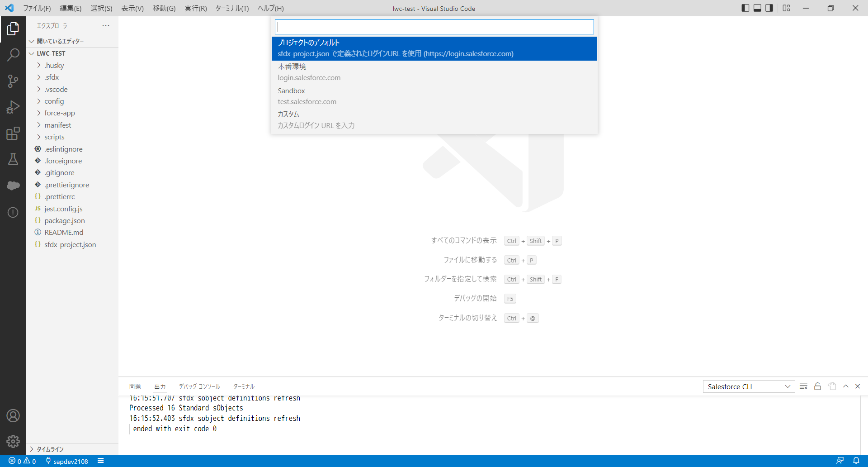Open sfdx-project.json file

72,245
